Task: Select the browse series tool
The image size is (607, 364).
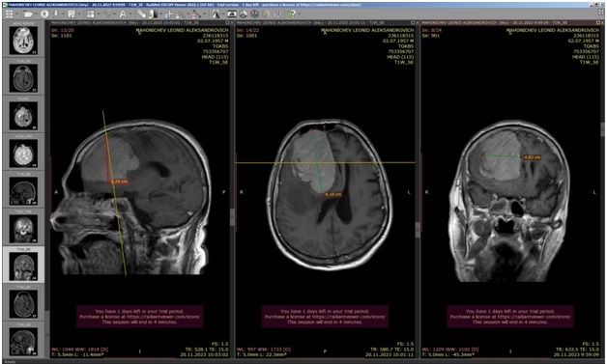Action: [142, 14]
